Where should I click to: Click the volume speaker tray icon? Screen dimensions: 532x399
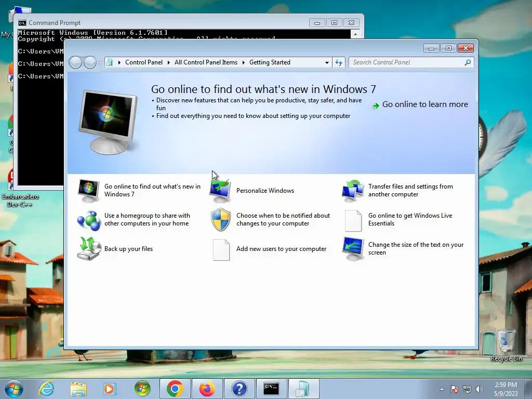click(479, 389)
